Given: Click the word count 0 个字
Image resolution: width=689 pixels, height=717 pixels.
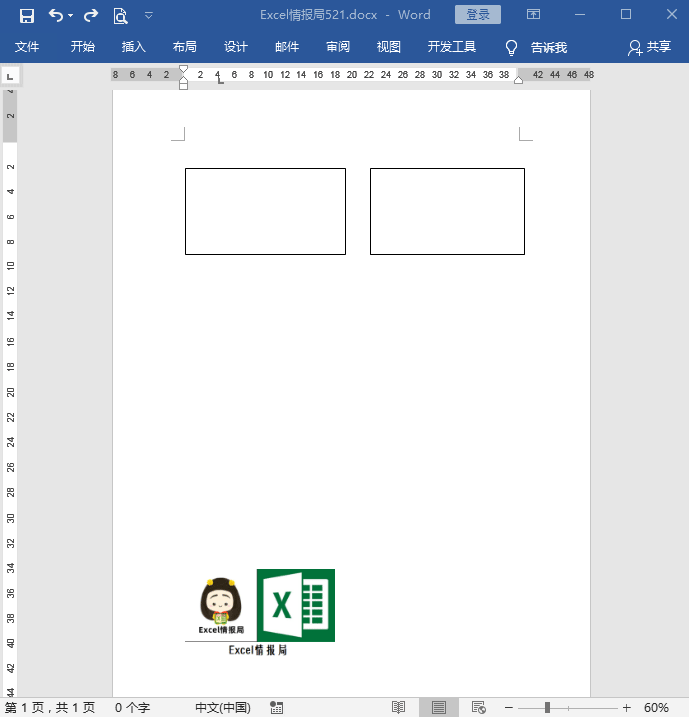Looking at the screenshot, I should pyautogui.click(x=132, y=707).
